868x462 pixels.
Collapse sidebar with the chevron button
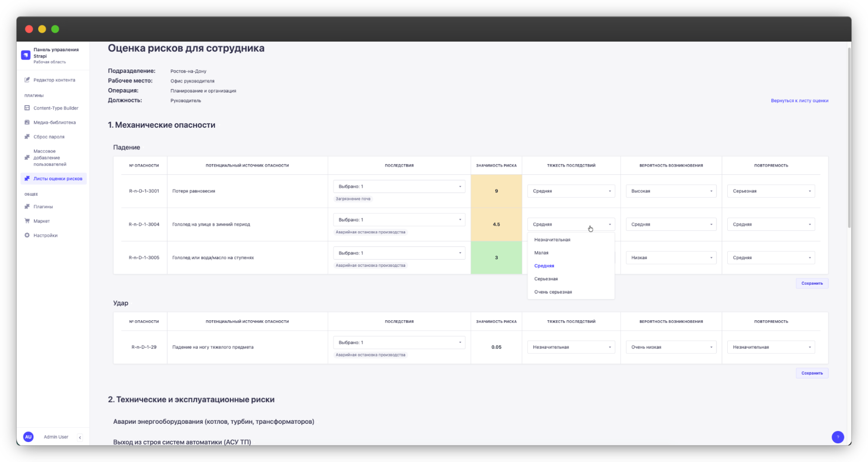click(x=80, y=437)
